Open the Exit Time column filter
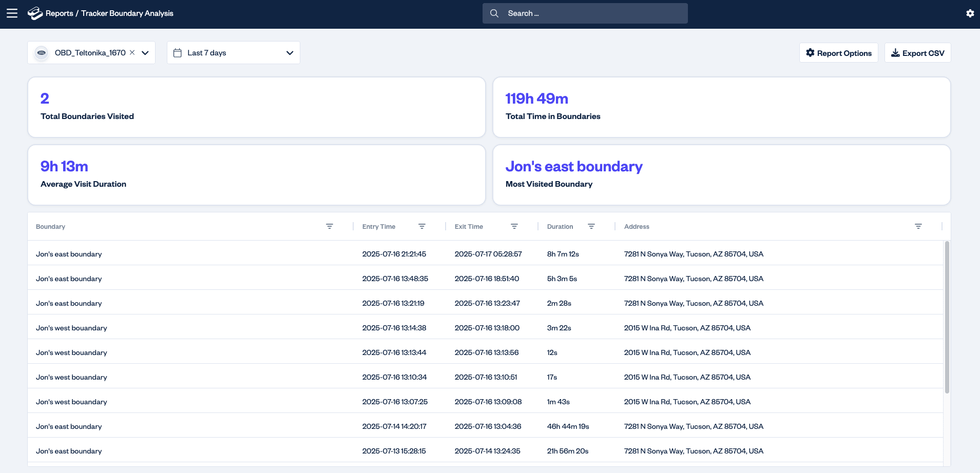 click(514, 226)
